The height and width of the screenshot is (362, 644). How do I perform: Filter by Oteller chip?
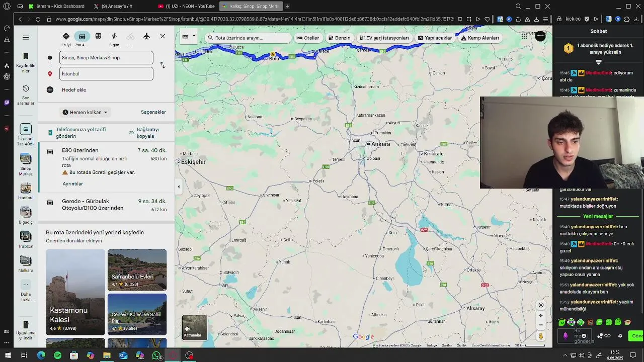click(x=308, y=38)
